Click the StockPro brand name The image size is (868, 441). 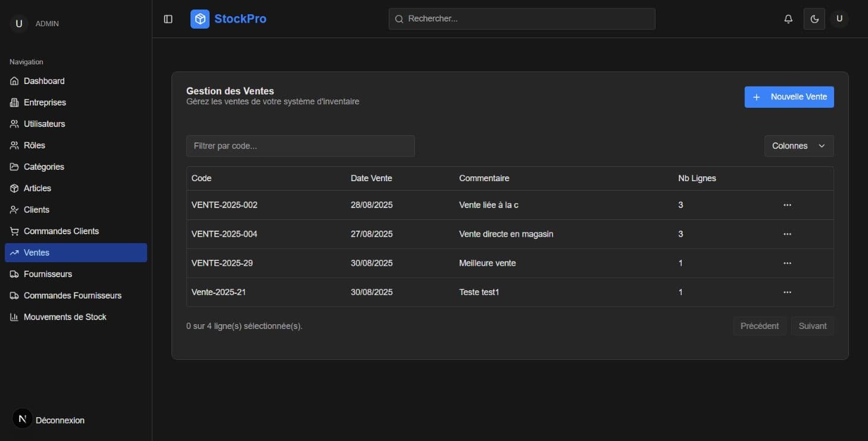click(x=241, y=19)
